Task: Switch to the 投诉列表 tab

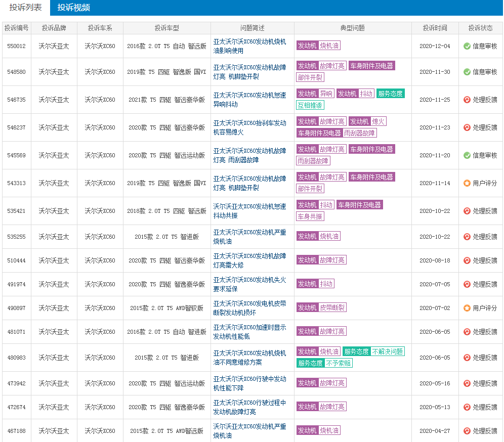Action: 25,8
